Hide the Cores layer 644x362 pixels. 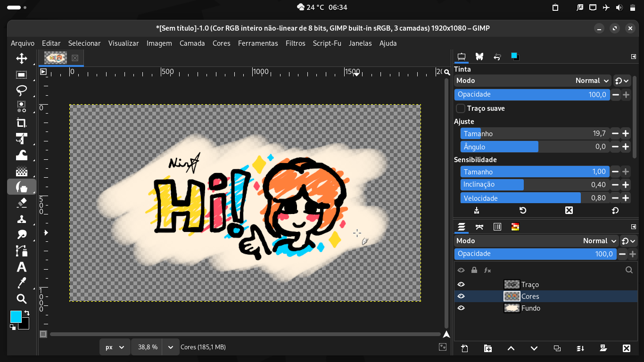(x=461, y=296)
